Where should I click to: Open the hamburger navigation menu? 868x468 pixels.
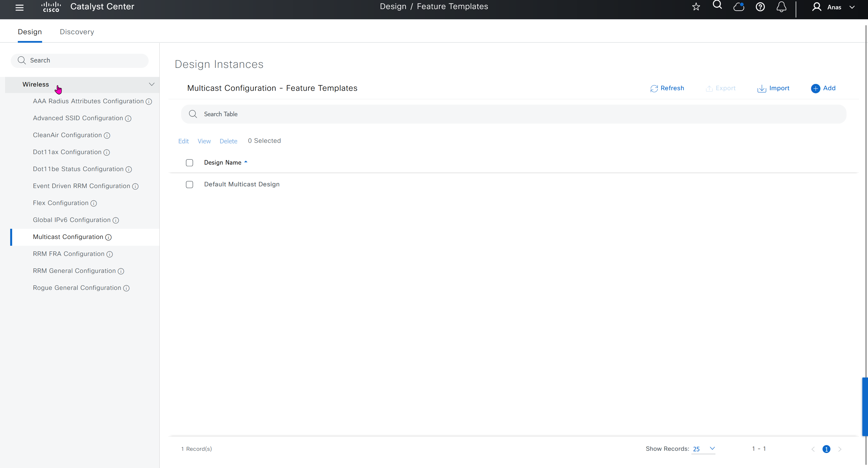(19, 7)
